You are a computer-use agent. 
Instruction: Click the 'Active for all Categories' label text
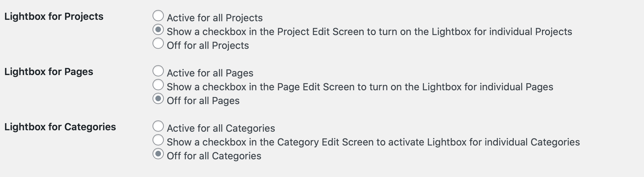(221, 128)
